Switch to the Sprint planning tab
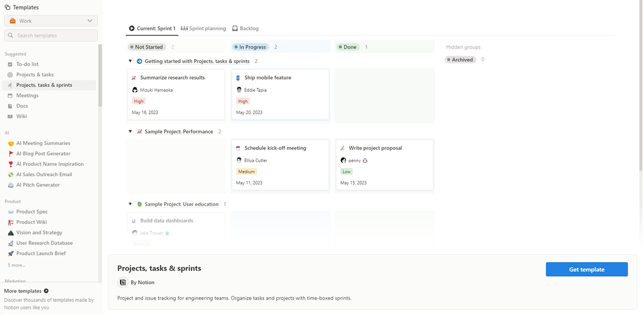Image resolution: width=644 pixels, height=315 pixels. click(x=203, y=28)
